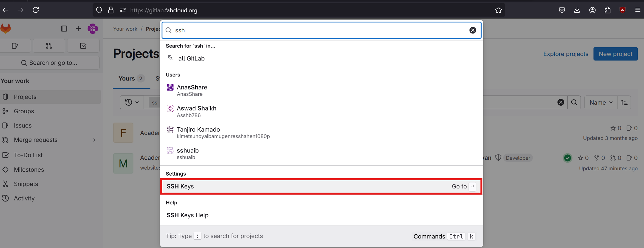Open the recent searches history dropdown
Screen dimensions: 644x248
pos(132,102)
